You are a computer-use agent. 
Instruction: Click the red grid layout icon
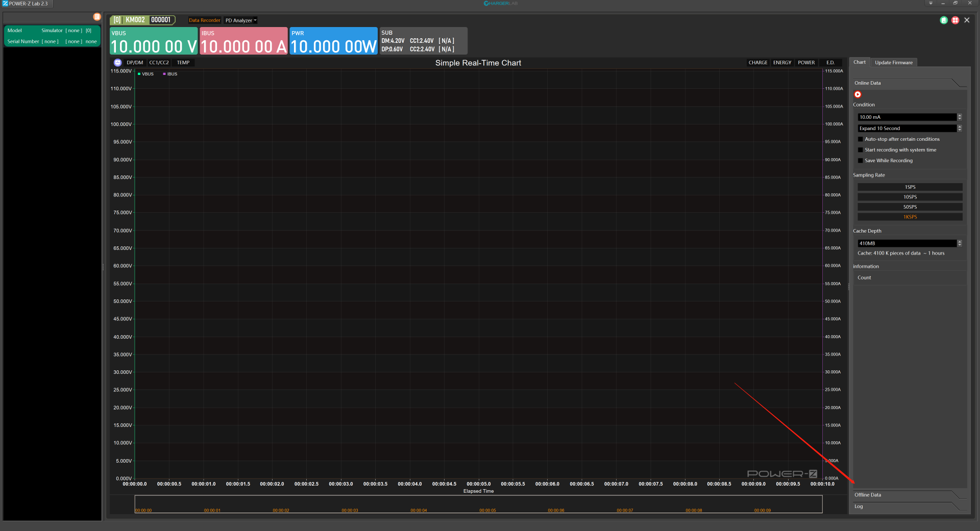coord(955,20)
